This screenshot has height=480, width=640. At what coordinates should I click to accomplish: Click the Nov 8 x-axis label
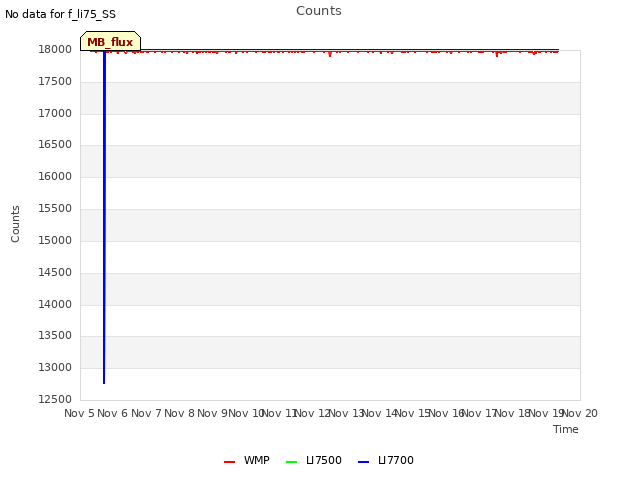pyautogui.click(x=179, y=413)
